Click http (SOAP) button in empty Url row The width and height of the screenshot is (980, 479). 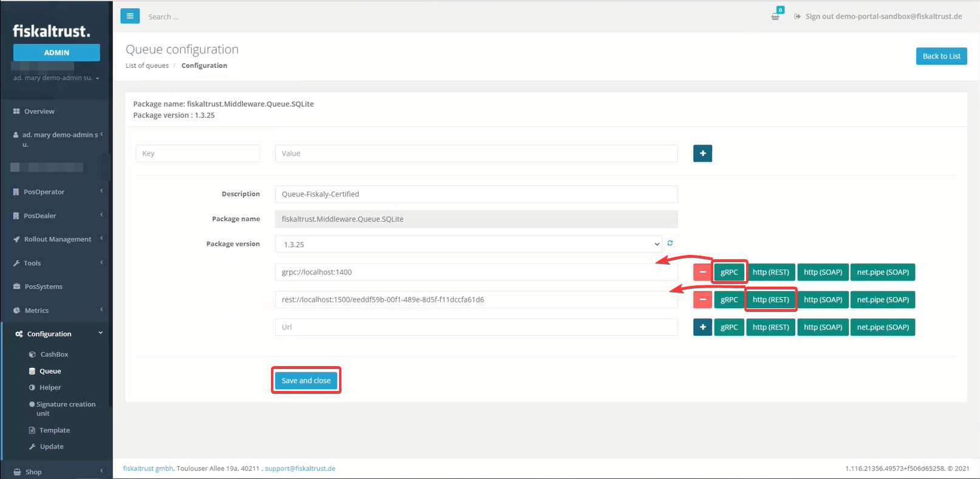tap(823, 327)
